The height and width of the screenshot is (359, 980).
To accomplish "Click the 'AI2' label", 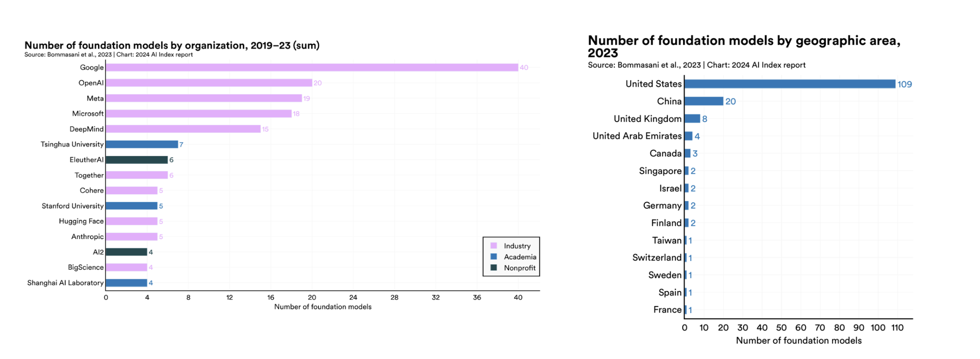I will [x=98, y=252].
